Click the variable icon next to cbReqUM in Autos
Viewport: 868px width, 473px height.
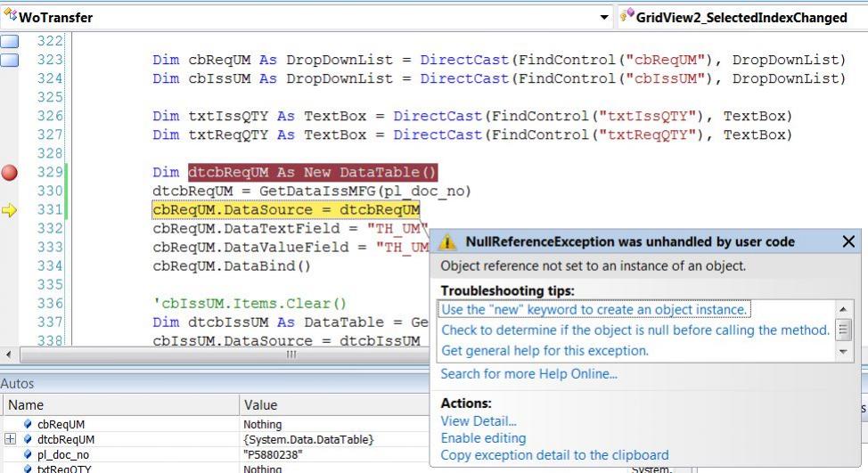28,424
